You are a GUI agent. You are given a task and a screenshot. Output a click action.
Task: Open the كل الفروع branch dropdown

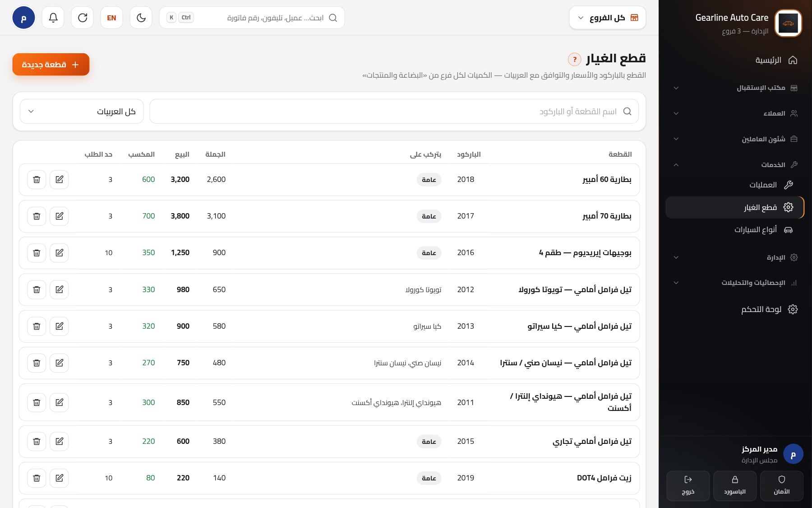click(x=608, y=18)
